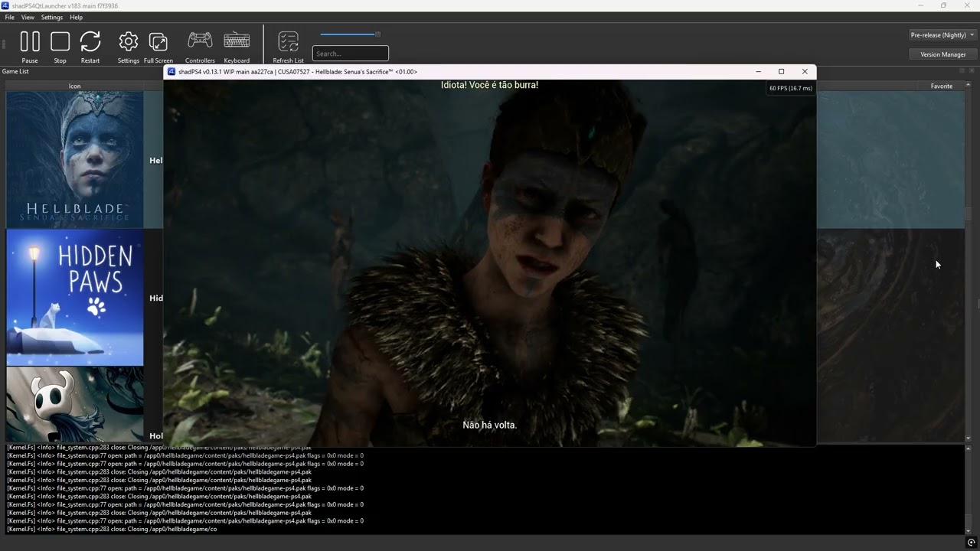Click log console scrollbar up arrow
980x551 pixels.
point(969,448)
